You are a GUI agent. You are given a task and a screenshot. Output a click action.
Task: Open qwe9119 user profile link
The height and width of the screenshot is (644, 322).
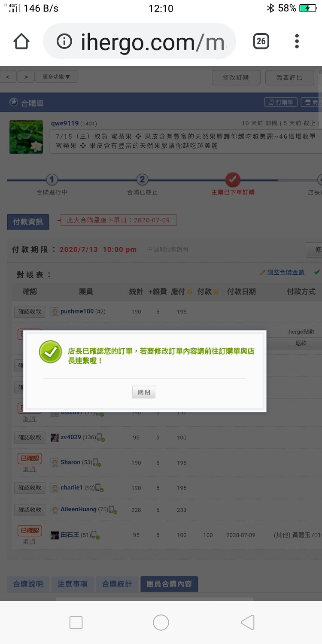[x=64, y=123]
